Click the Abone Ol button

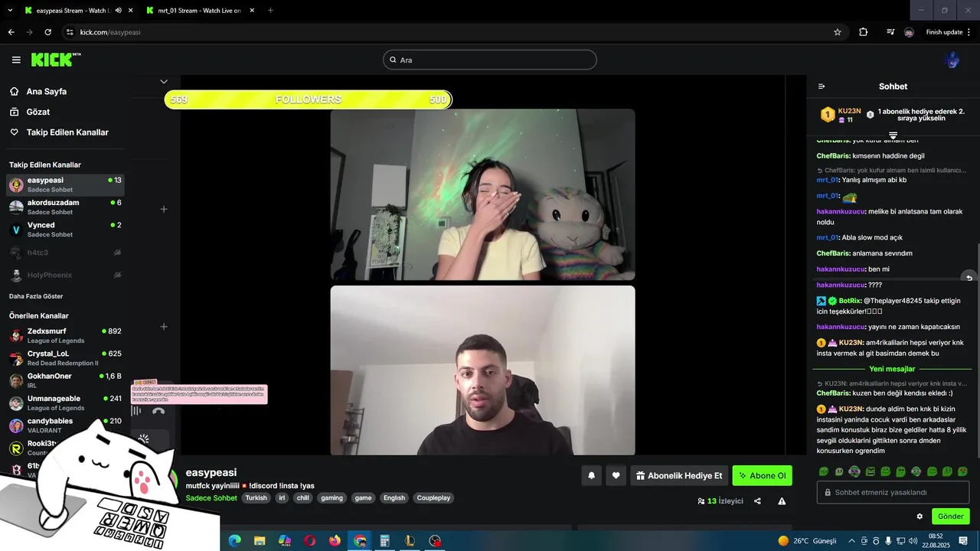pyautogui.click(x=762, y=475)
